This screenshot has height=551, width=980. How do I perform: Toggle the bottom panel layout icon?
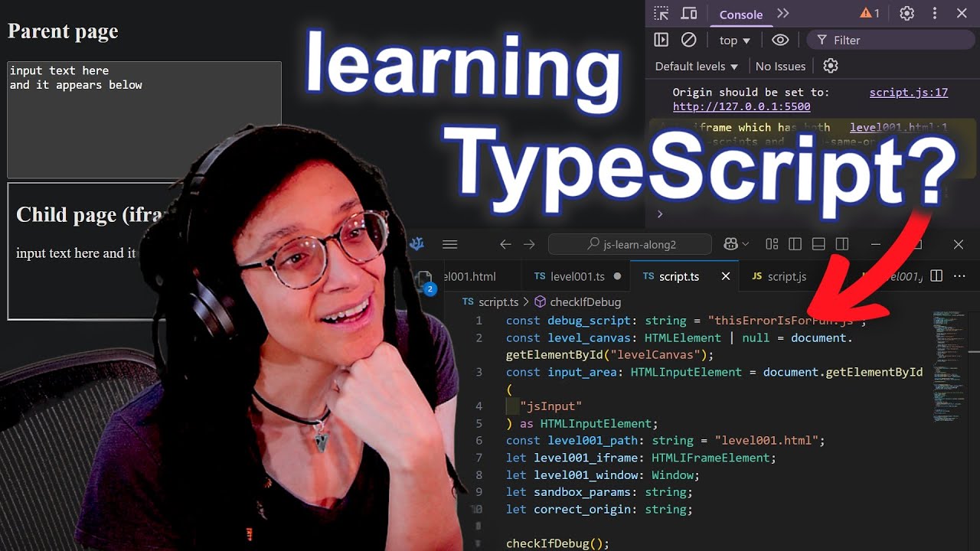pyautogui.click(x=818, y=244)
